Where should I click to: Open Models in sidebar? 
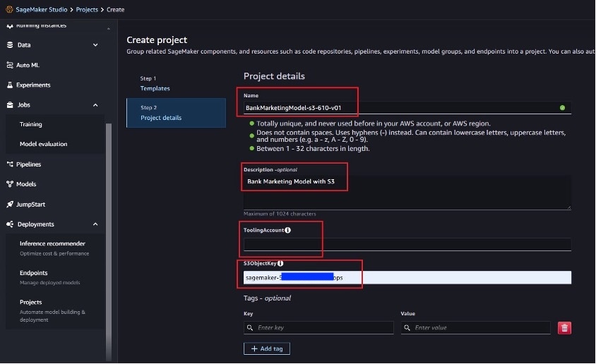point(26,184)
